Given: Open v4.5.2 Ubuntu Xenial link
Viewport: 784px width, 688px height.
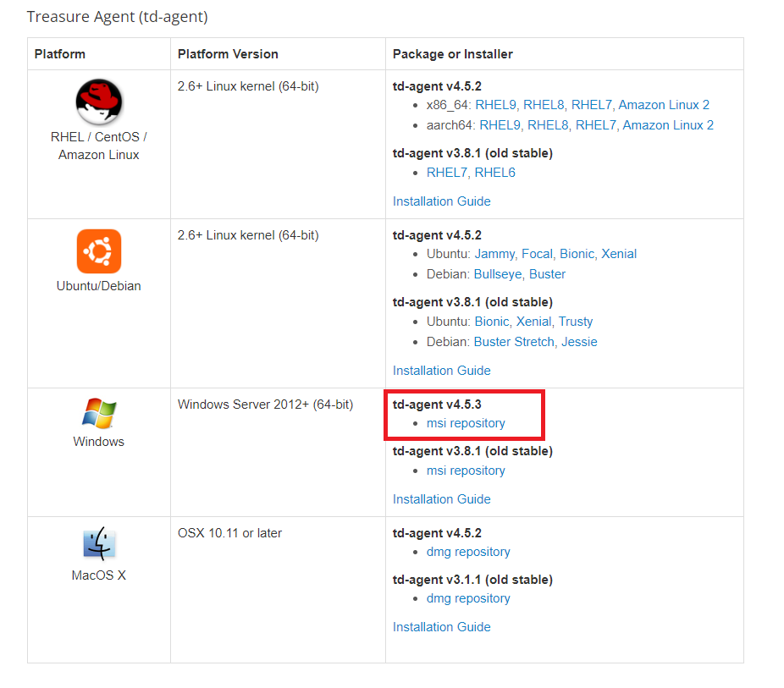Looking at the screenshot, I should 619,254.
